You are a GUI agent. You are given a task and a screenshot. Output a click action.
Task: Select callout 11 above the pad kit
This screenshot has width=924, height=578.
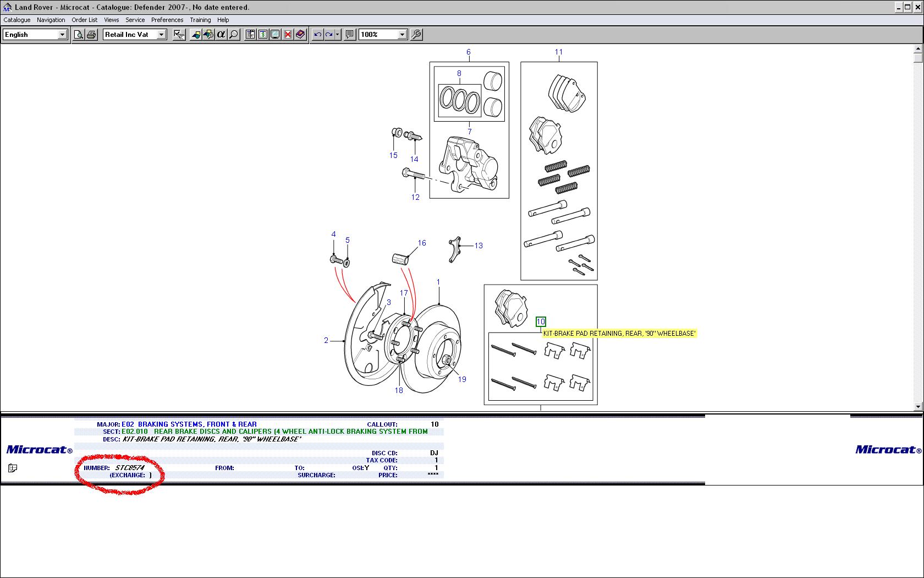click(559, 52)
